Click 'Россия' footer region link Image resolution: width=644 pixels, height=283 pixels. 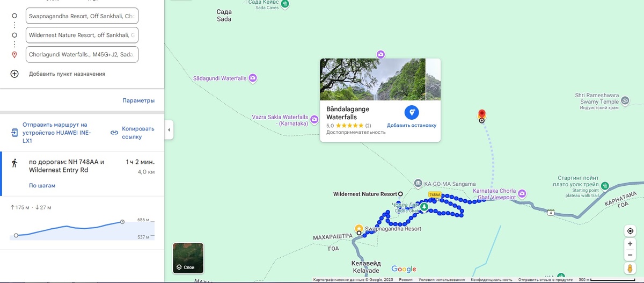[x=405, y=280]
